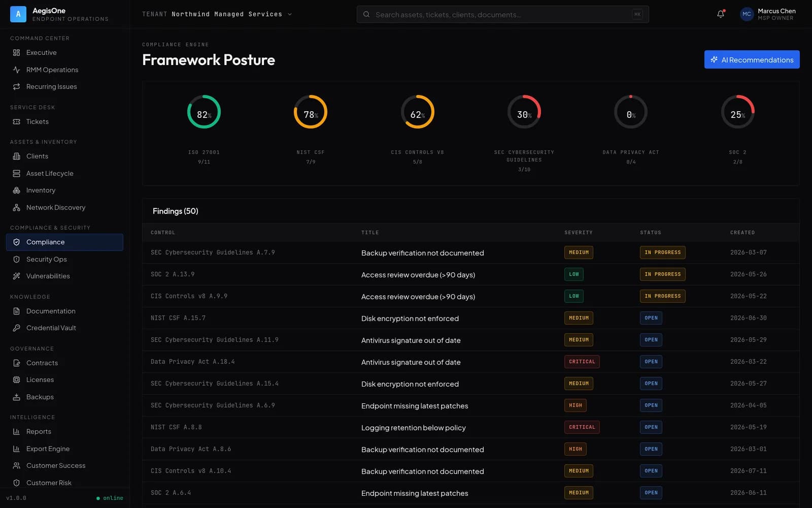Select the CIS Controls v8 62% gauge
This screenshot has width=812, height=508.
417,112
